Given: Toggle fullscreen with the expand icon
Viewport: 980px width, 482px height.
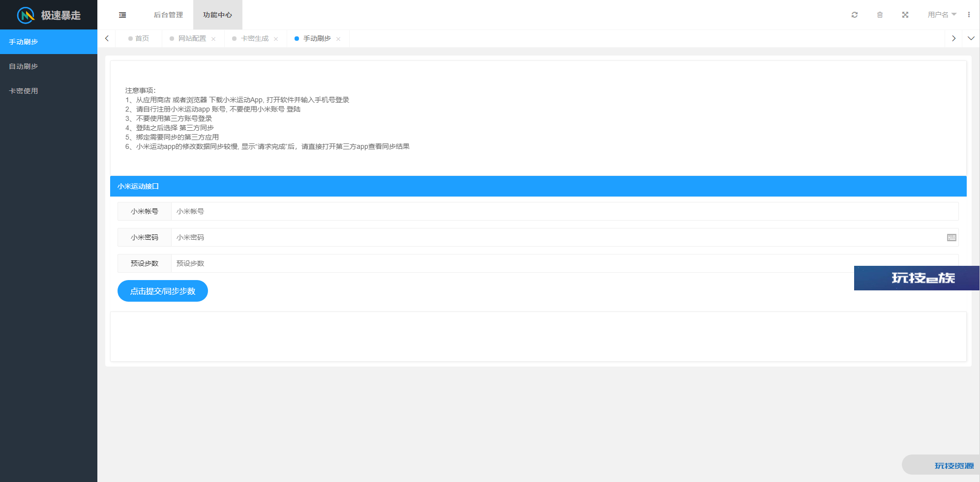Looking at the screenshot, I should (905, 15).
